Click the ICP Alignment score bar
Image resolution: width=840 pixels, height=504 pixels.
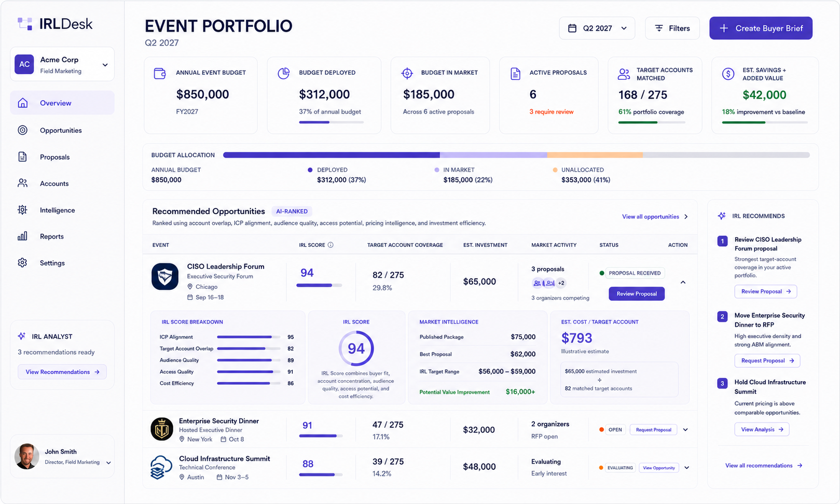(249, 337)
